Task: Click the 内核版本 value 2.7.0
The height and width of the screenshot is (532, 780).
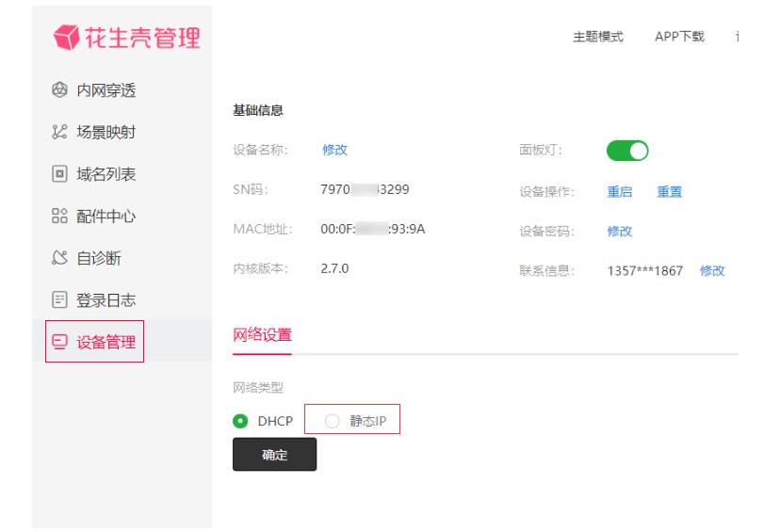Action: point(334,268)
